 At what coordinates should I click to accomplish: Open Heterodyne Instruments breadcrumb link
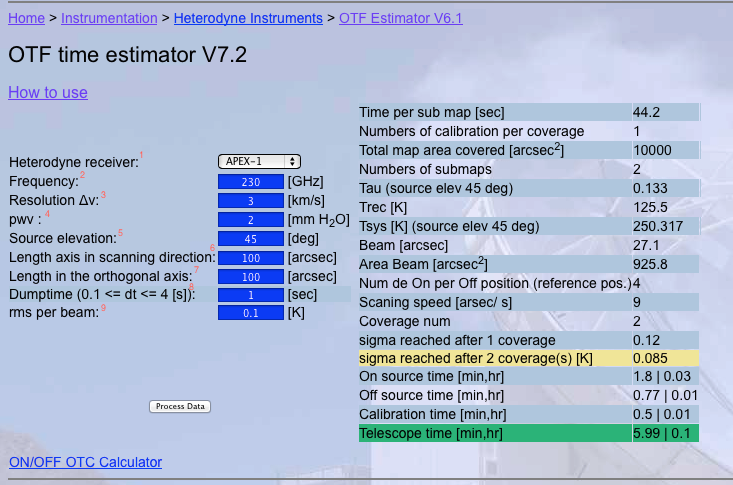click(248, 18)
